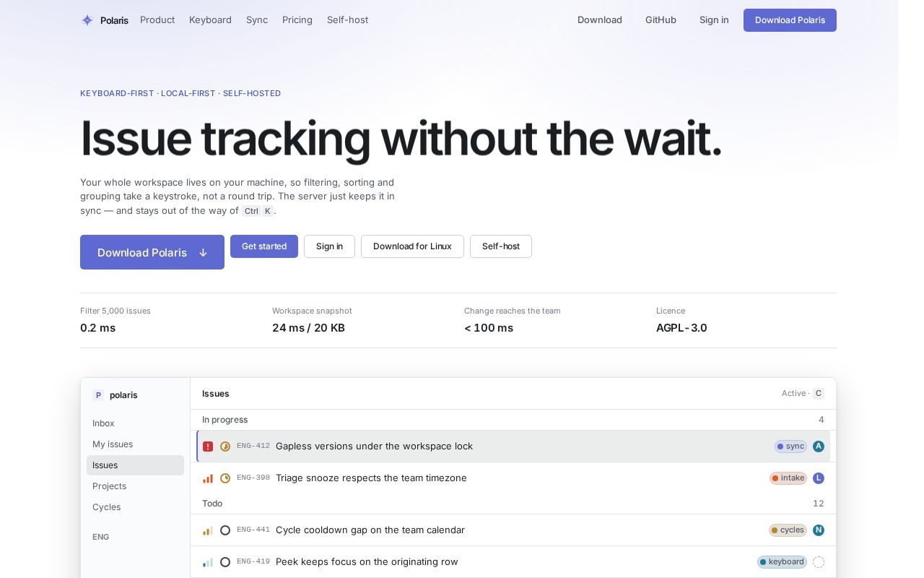Open Inbox in the app sidebar
This screenshot has height=578, width=924.
(135, 423)
